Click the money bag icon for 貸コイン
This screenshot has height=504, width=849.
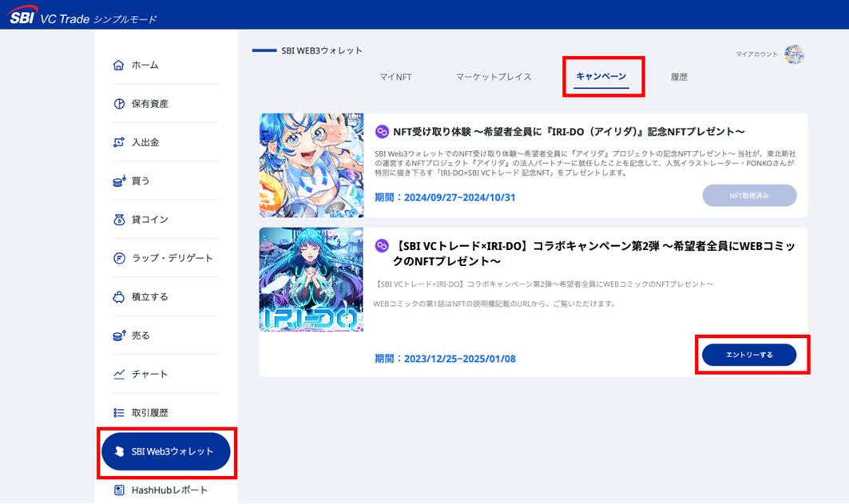[x=118, y=219]
